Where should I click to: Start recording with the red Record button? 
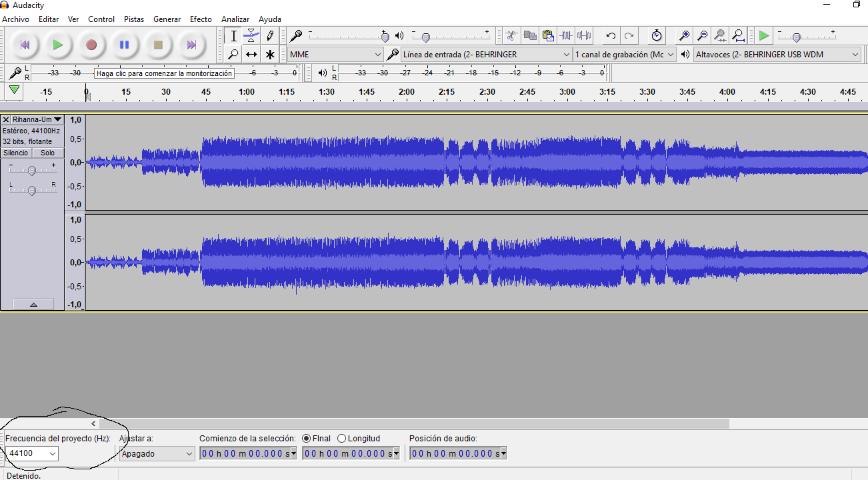[91, 45]
